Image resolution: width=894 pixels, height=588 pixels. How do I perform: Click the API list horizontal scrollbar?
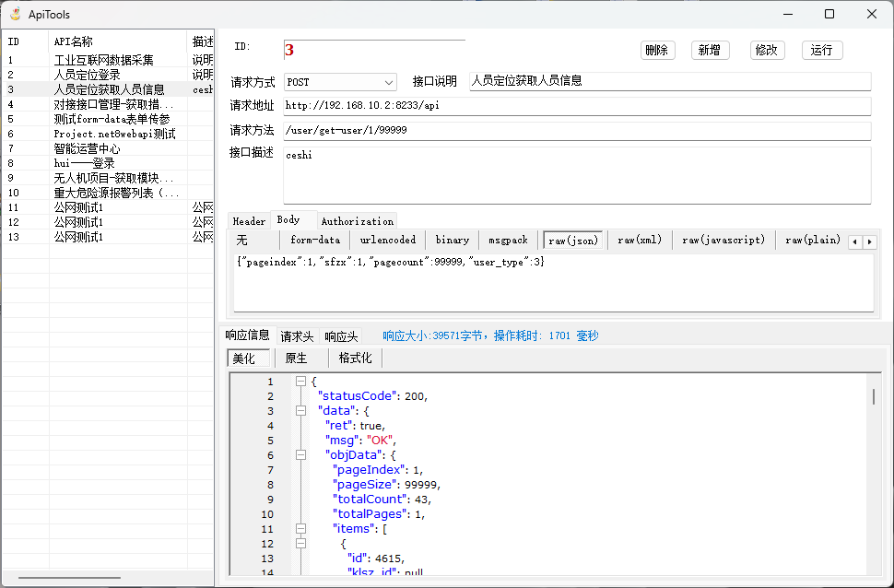(x=69, y=578)
